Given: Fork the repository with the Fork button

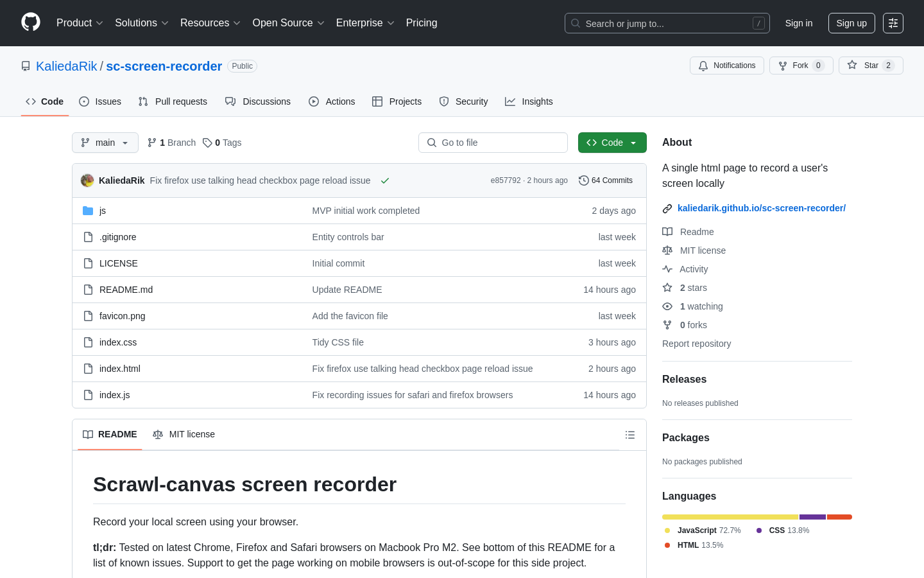Looking at the screenshot, I should point(801,66).
